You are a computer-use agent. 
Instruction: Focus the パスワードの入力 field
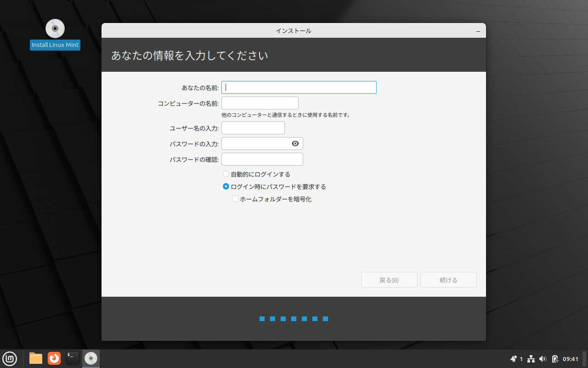262,144
